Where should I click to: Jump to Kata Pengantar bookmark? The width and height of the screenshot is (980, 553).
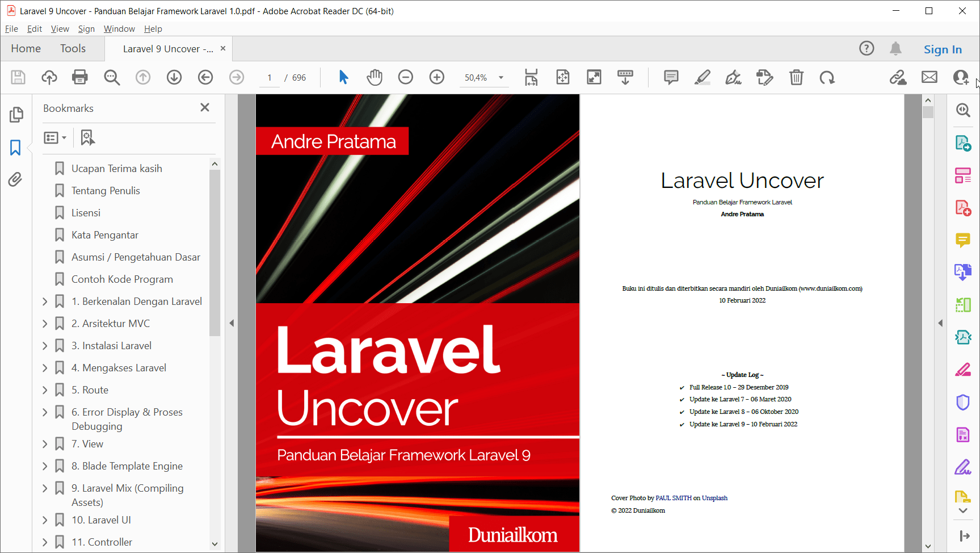click(x=105, y=235)
